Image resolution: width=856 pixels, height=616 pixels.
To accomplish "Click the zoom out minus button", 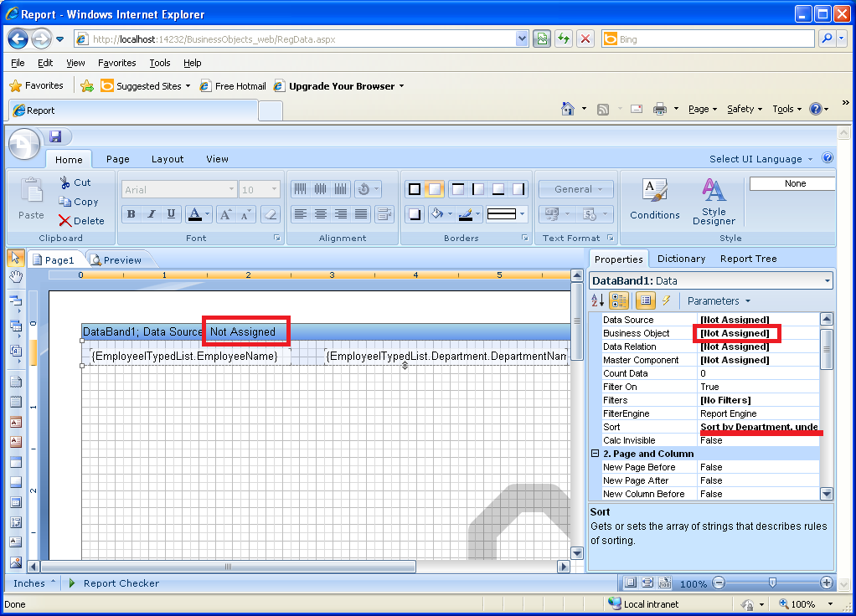I will tap(719, 583).
